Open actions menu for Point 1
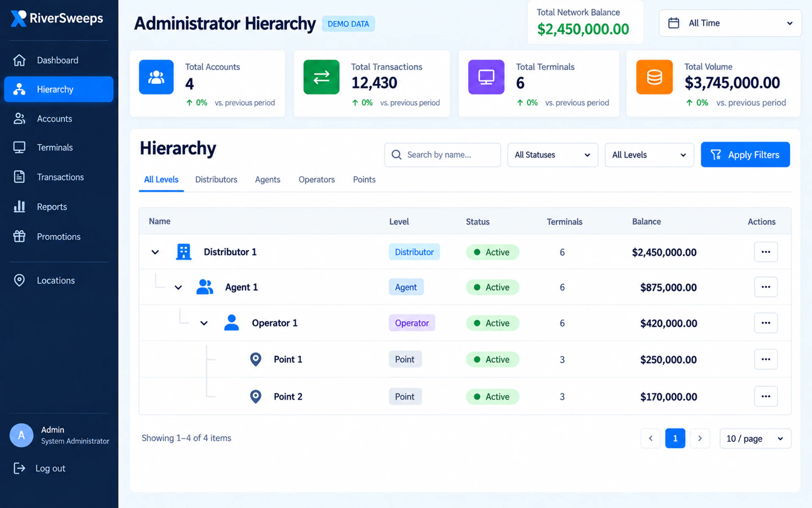812x508 pixels. point(766,359)
